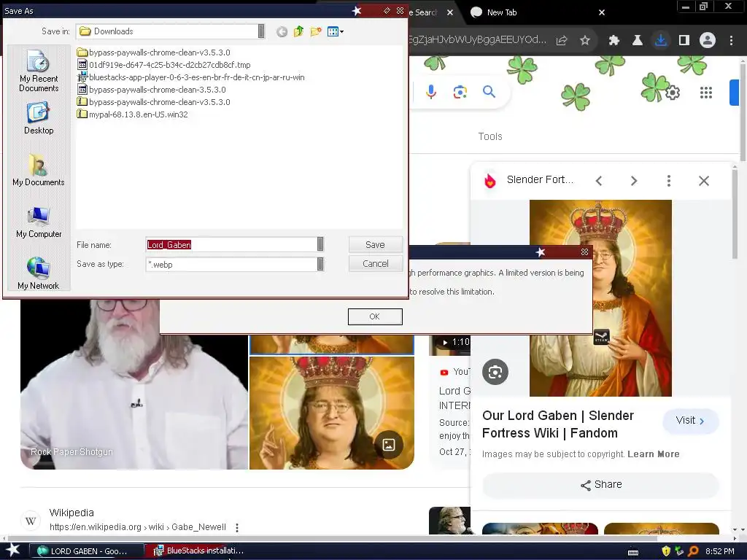This screenshot has height=560, width=747.
Task: Open Chrome downloads icon
Action: [x=660, y=41]
